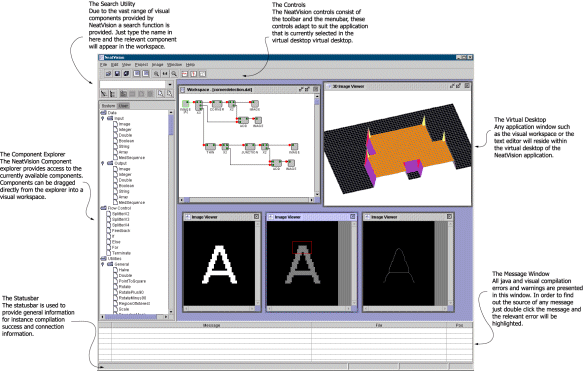Select the Boolean item under Input

[126, 141]
